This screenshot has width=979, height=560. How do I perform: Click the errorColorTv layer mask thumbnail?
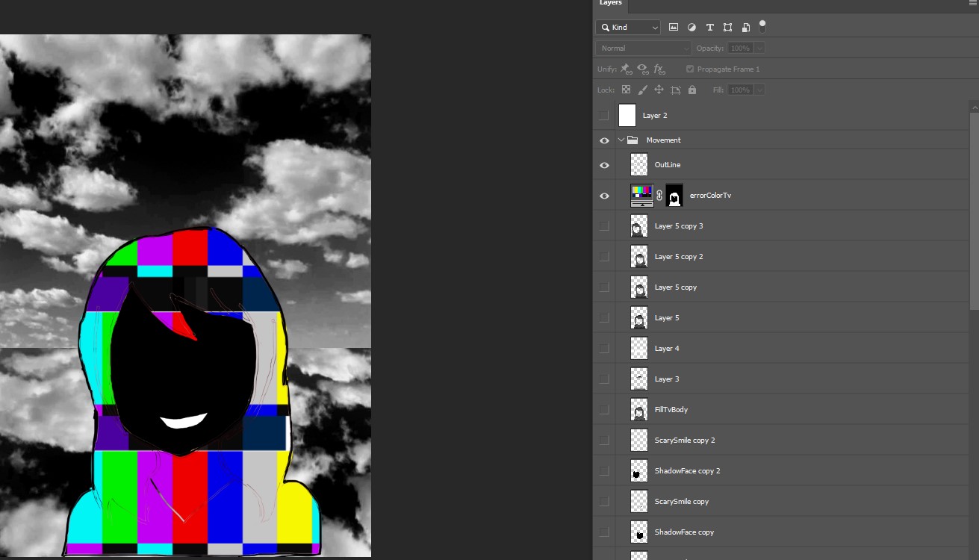click(674, 196)
